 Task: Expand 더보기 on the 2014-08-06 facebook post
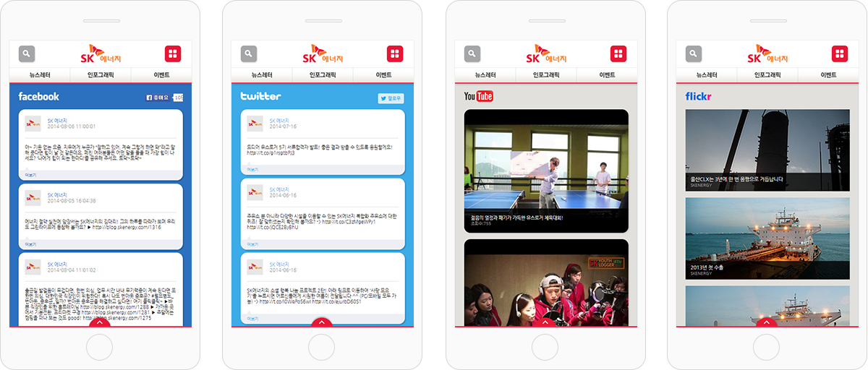click(x=30, y=174)
